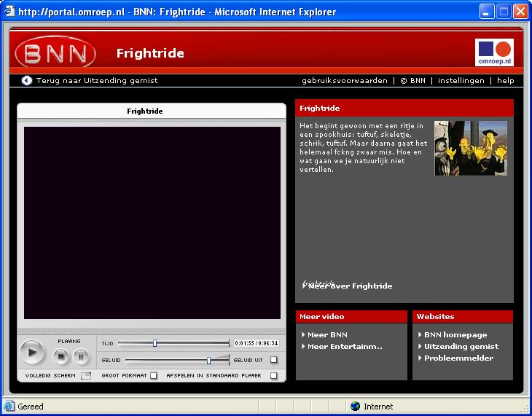Image resolution: width=532 pixels, height=416 pixels.
Task: Click the back arrow icon beside Terug naar
Action: tap(26, 80)
